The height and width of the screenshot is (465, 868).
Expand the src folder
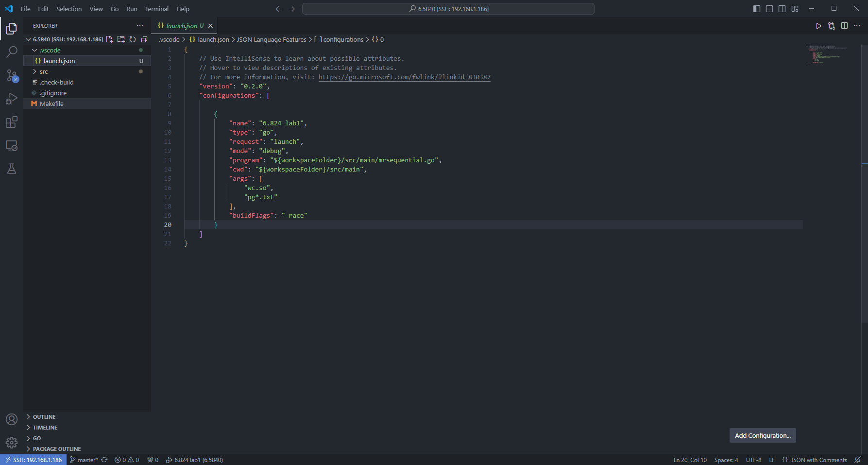click(x=44, y=71)
